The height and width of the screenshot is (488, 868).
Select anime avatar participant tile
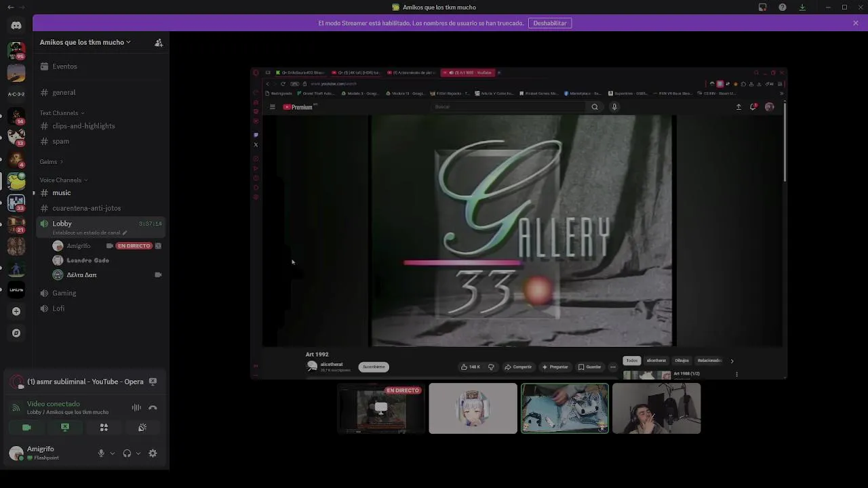[473, 409]
